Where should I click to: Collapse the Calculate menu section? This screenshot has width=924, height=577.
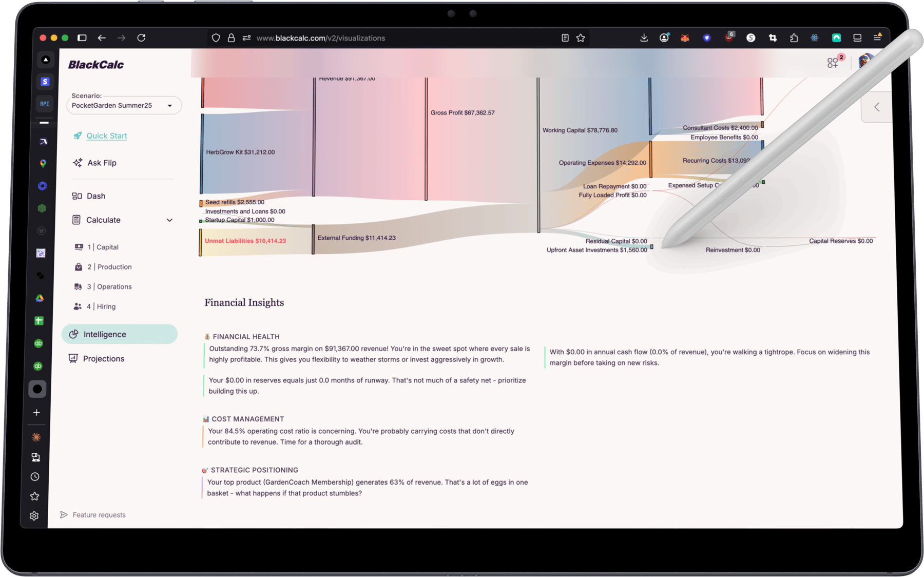tap(169, 220)
